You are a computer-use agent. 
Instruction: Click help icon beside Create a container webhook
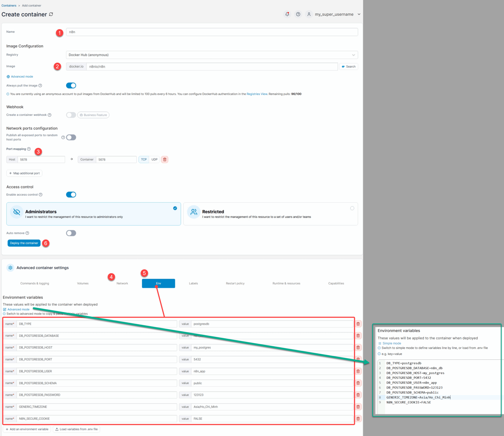[49, 115]
